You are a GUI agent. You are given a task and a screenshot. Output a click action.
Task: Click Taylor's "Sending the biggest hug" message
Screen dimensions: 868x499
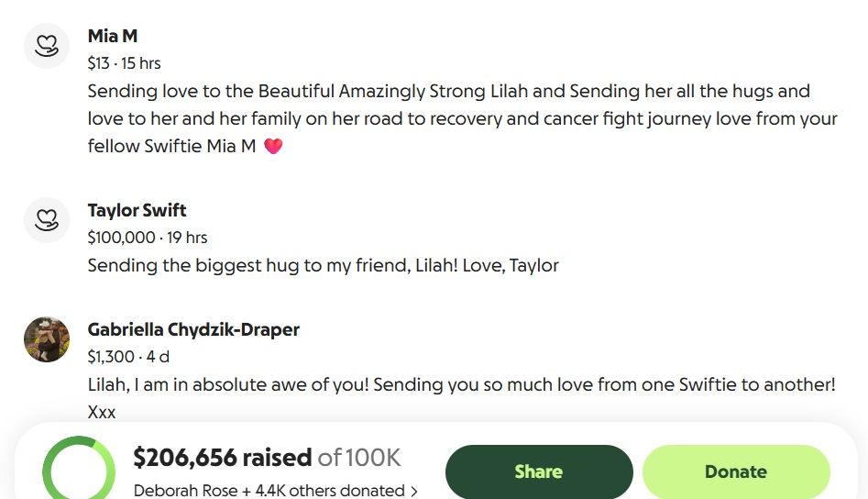323,265
